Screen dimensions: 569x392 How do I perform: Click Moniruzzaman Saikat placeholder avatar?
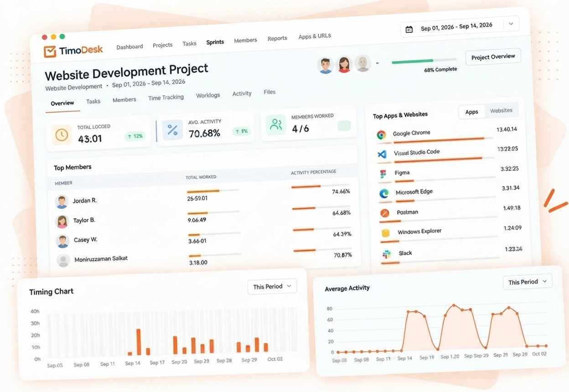click(63, 260)
